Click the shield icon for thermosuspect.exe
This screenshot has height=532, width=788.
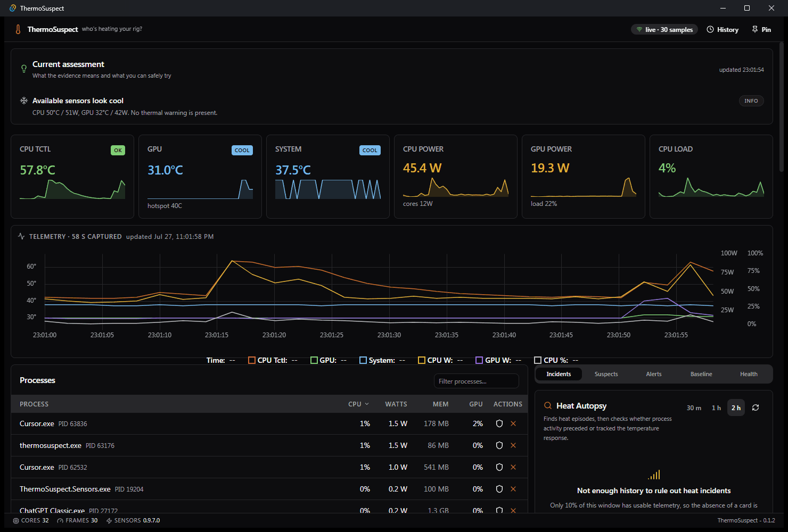point(499,445)
